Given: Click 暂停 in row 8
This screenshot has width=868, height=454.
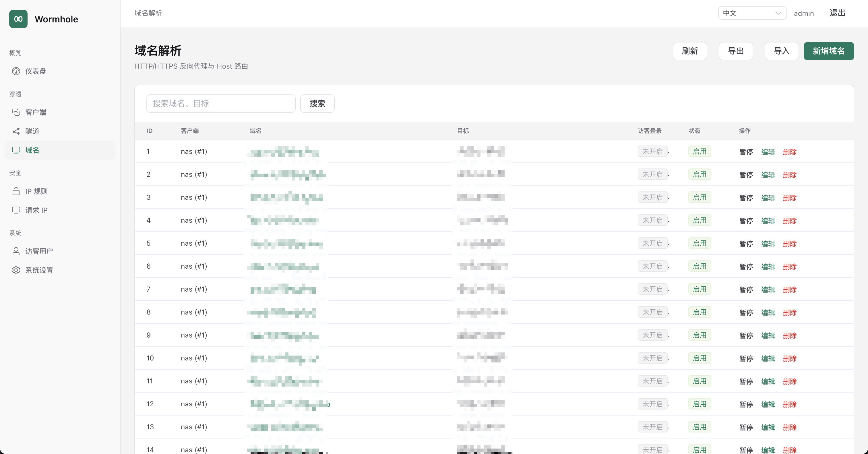Looking at the screenshot, I should click(x=746, y=313).
